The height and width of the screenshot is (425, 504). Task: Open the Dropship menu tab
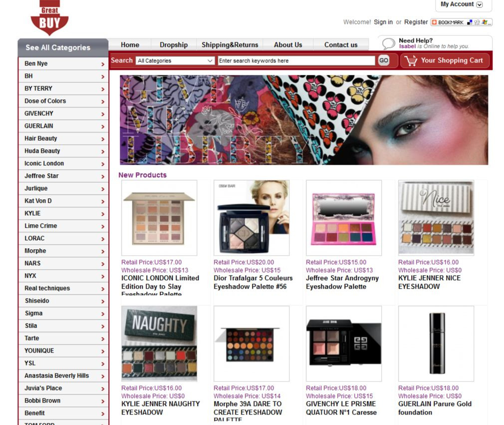[174, 45]
